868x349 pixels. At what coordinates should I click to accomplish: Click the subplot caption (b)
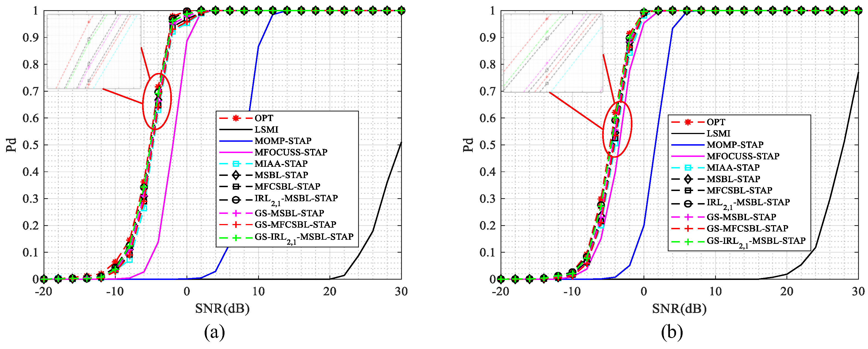point(672,332)
